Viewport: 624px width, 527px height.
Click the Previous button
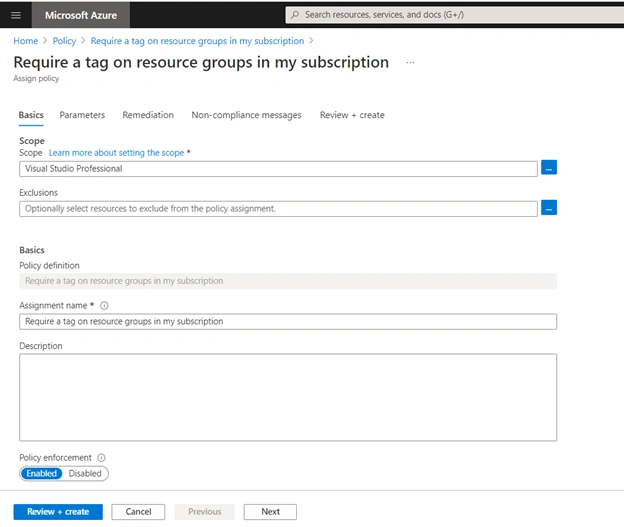coord(205,512)
